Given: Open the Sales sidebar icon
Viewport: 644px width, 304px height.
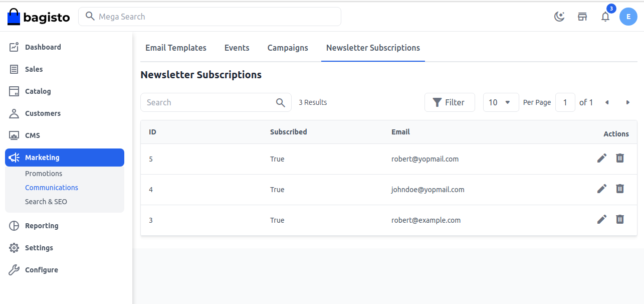Looking at the screenshot, I should tap(14, 69).
